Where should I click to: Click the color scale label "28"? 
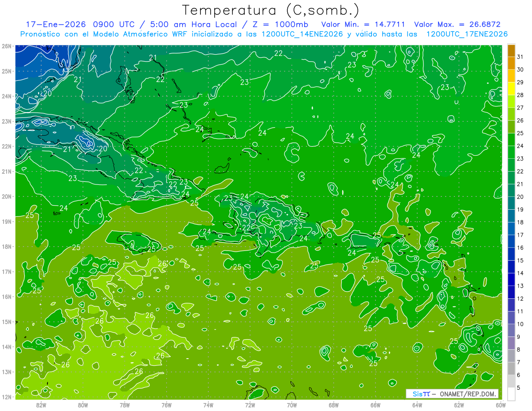[x=520, y=95]
